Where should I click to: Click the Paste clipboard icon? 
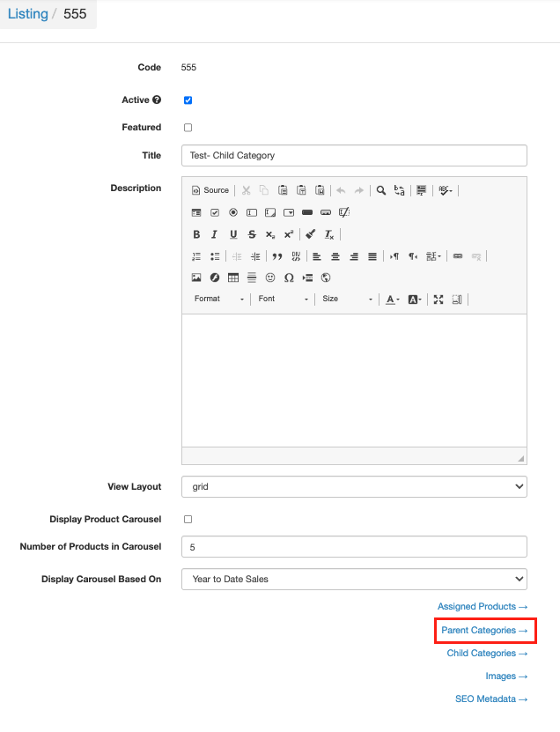coord(283,190)
